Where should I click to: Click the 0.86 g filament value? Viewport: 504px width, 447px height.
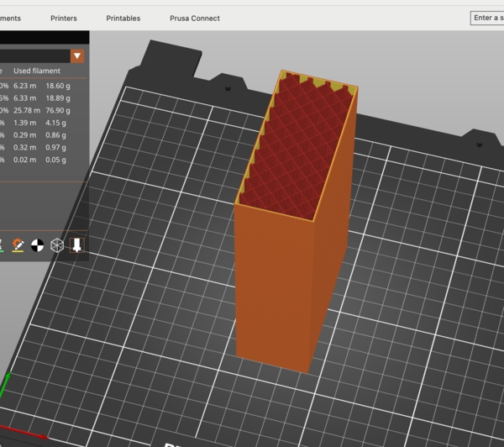click(x=55, y=135)
